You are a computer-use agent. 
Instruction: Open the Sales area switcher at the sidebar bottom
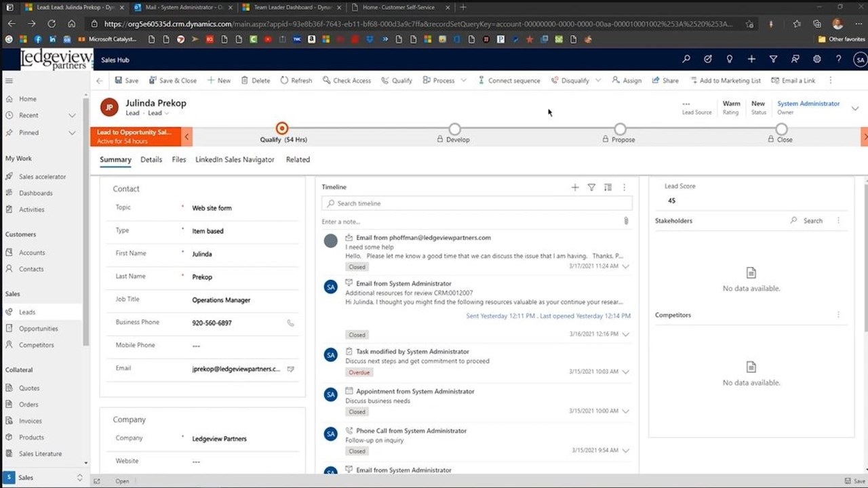tap(44, 478)
